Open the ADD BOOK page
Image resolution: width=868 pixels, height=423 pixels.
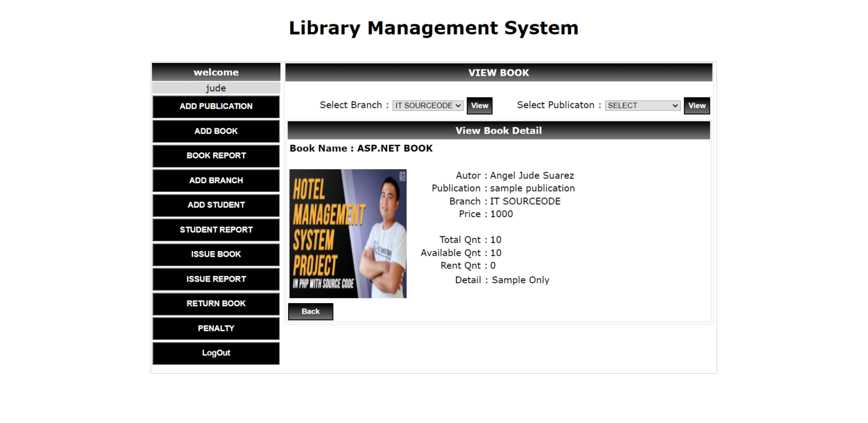click(215, 131)
